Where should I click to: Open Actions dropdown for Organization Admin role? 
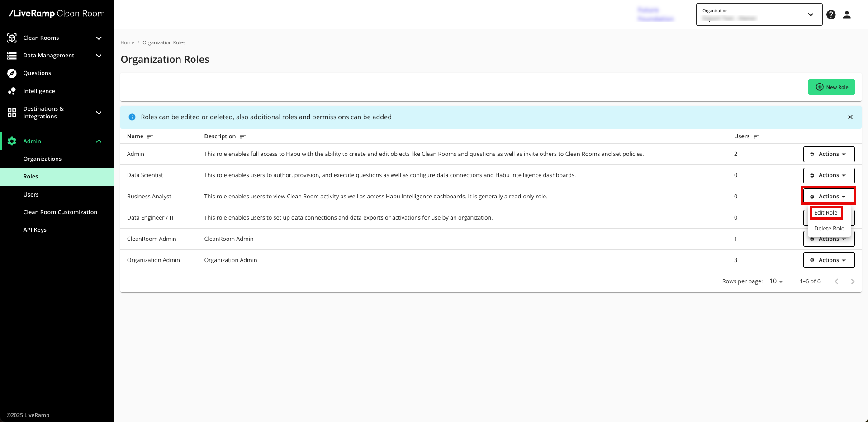[x=829, y=260]
